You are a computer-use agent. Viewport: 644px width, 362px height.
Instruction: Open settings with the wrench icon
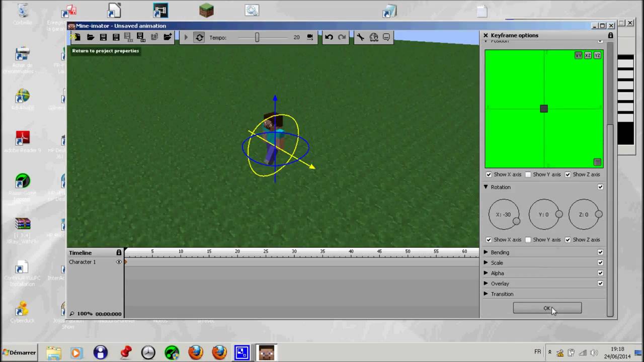360,37
